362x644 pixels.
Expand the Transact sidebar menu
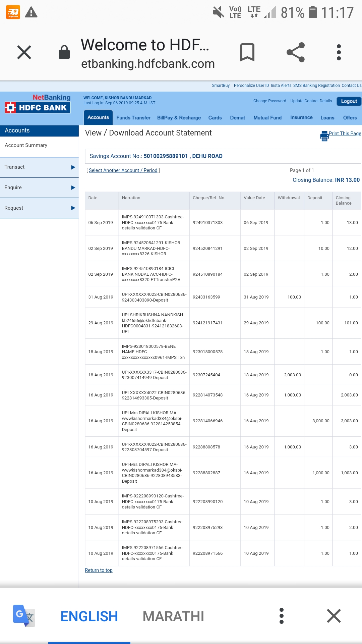point(40,167)
